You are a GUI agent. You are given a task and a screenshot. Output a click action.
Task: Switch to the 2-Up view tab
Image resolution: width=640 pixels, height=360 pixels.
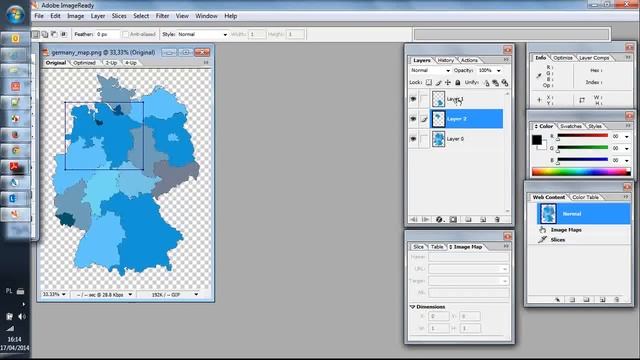click(111, 63)
